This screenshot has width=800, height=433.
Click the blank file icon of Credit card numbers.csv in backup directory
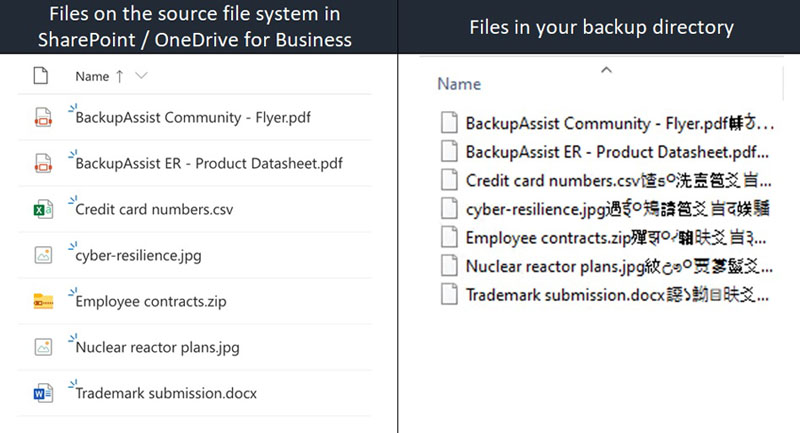[449, 180]
